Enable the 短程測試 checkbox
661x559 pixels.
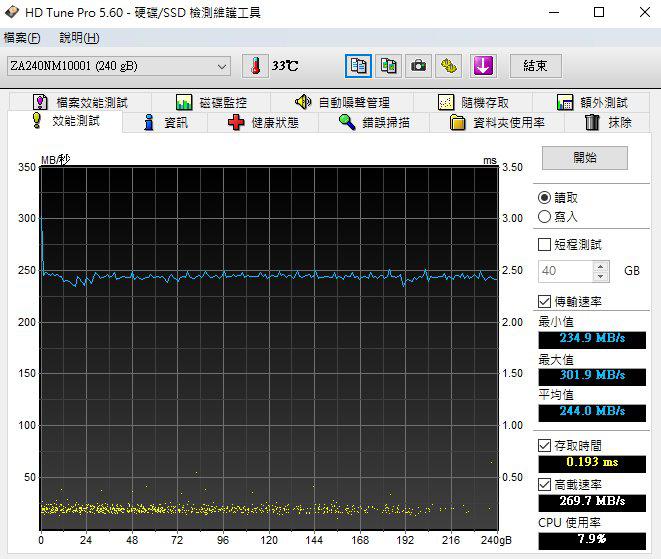545,244
